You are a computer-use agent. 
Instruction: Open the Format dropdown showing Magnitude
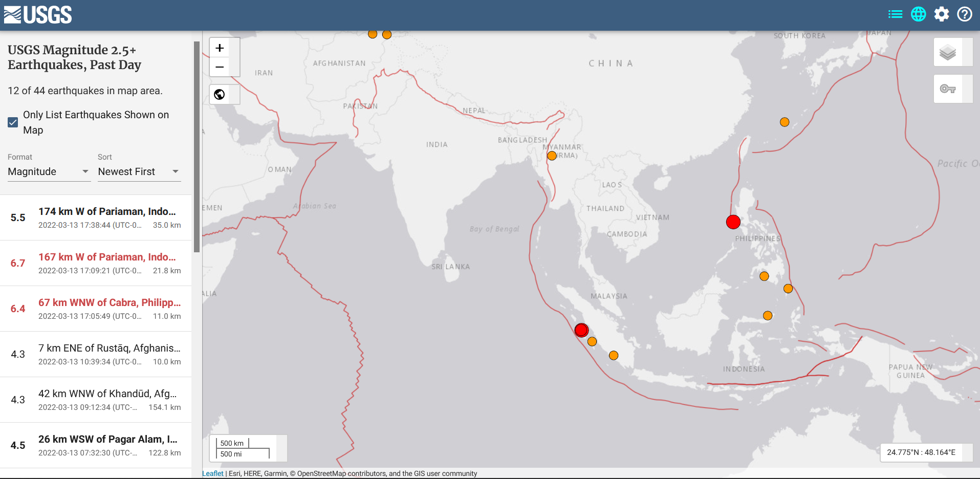click(49, 171)
